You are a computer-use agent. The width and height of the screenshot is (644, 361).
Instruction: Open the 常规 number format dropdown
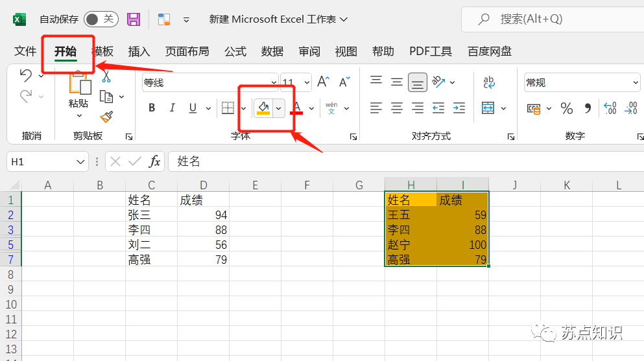[636, 82]
